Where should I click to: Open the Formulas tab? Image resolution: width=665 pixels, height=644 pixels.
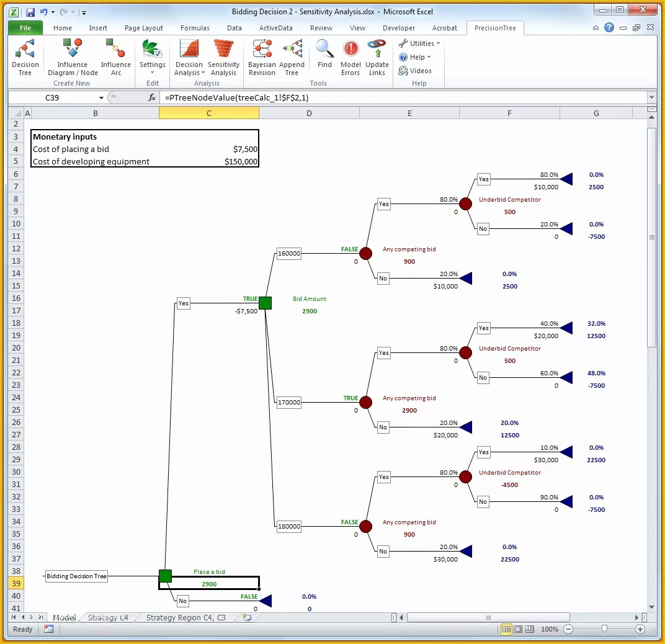195,28
